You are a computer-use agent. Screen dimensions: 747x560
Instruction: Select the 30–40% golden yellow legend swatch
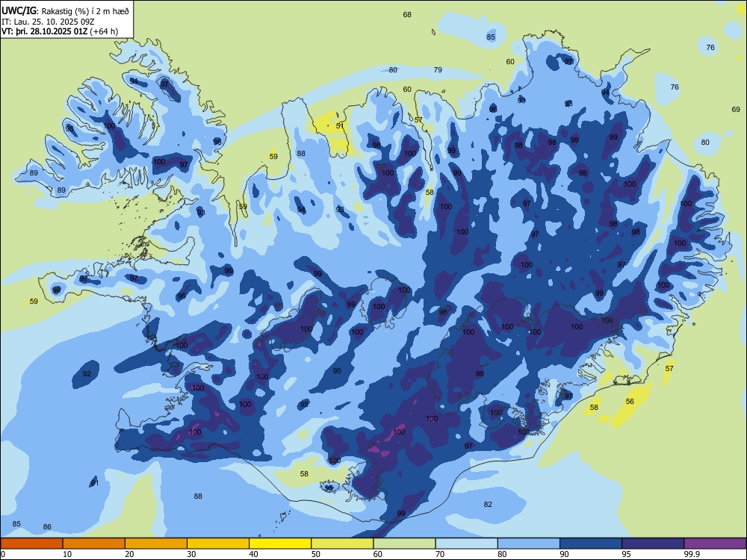pos(218,544)
